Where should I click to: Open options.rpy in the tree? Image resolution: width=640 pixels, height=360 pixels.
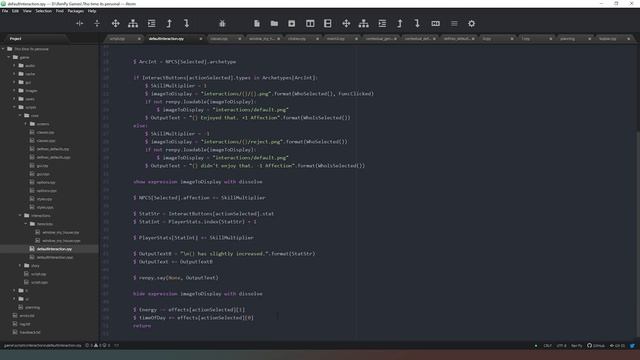point(45,182)
